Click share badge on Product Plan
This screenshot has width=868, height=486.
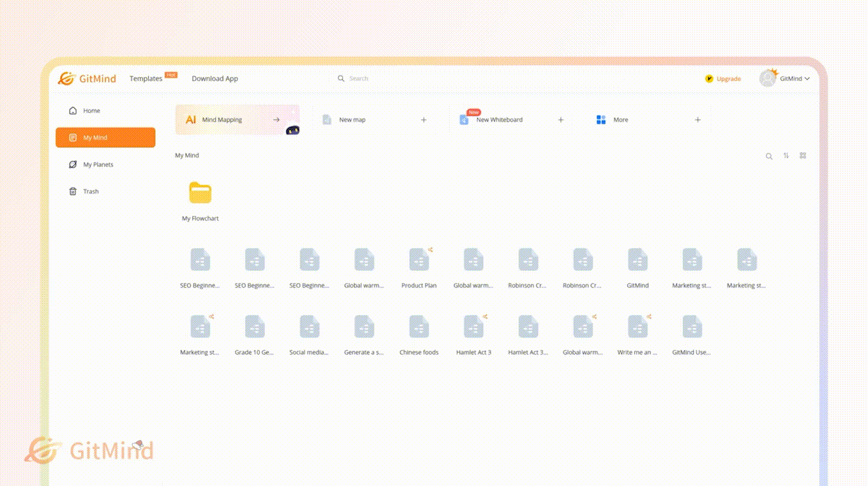(431, 250)
